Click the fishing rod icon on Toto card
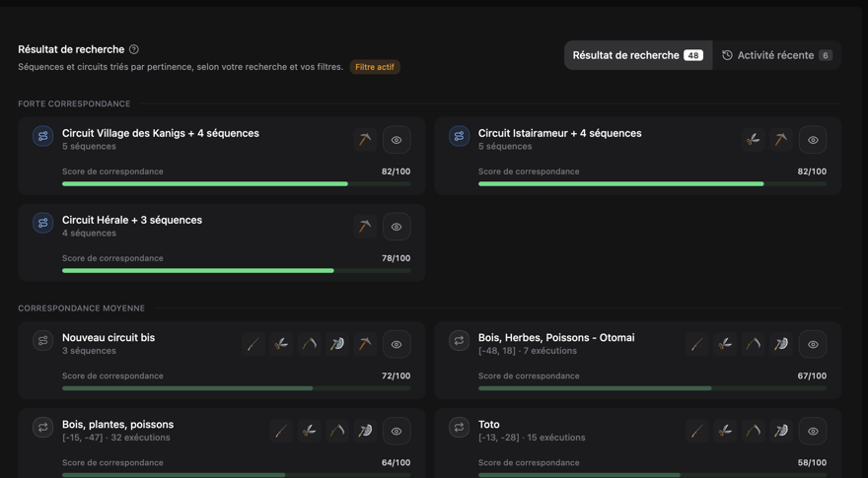The height and width of the screenshot is (478, 868). 697,431
